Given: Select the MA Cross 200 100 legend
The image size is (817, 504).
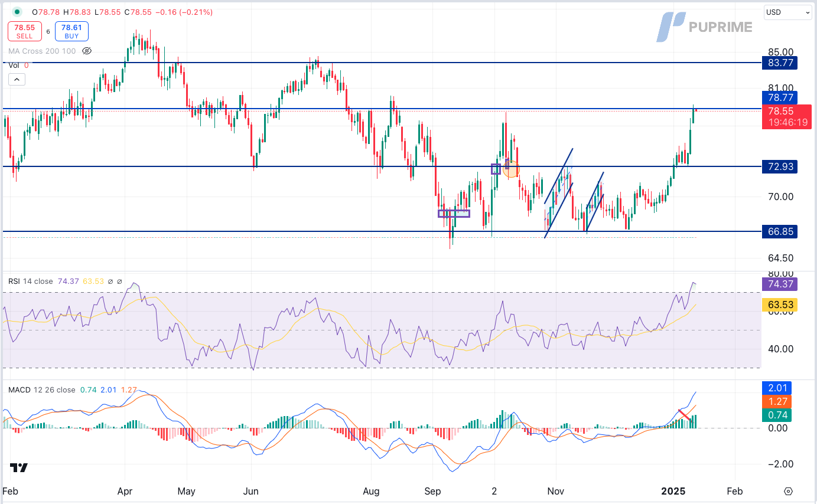Looking at the screenshot, I should coord(42,51).
